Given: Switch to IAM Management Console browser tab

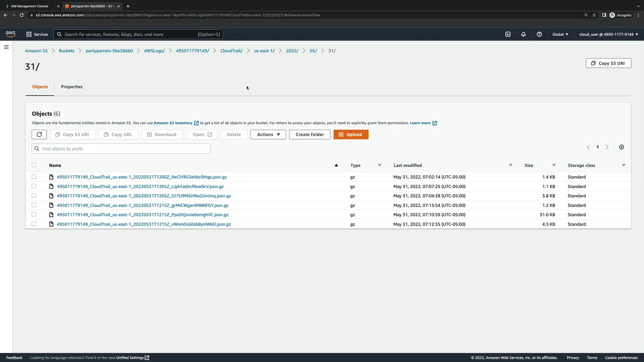Looking at the screenshot, I should [x=30, y=6].
